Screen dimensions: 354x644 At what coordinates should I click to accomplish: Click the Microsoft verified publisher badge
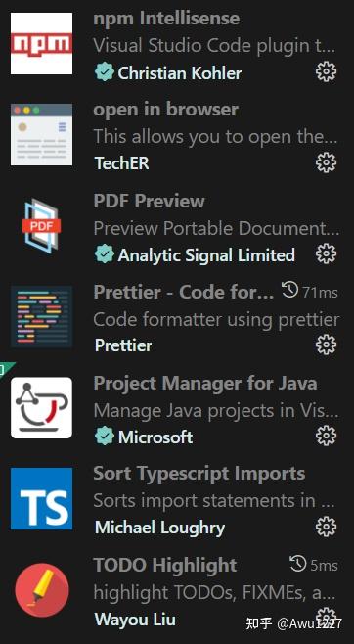pos(105,437)
